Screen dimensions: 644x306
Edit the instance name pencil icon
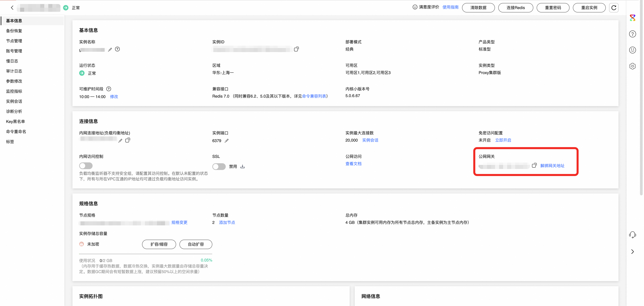click(110, 50)
